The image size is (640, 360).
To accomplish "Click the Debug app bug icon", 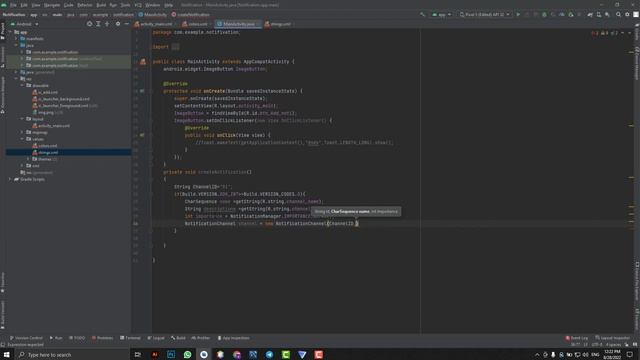I will coord(544,15).
